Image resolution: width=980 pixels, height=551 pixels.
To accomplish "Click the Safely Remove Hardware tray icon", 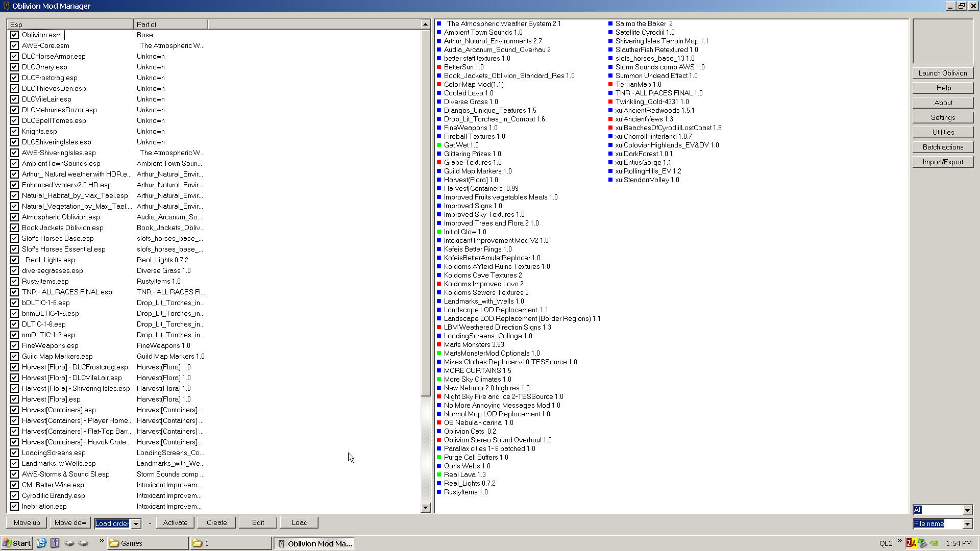I will (922, 543).
